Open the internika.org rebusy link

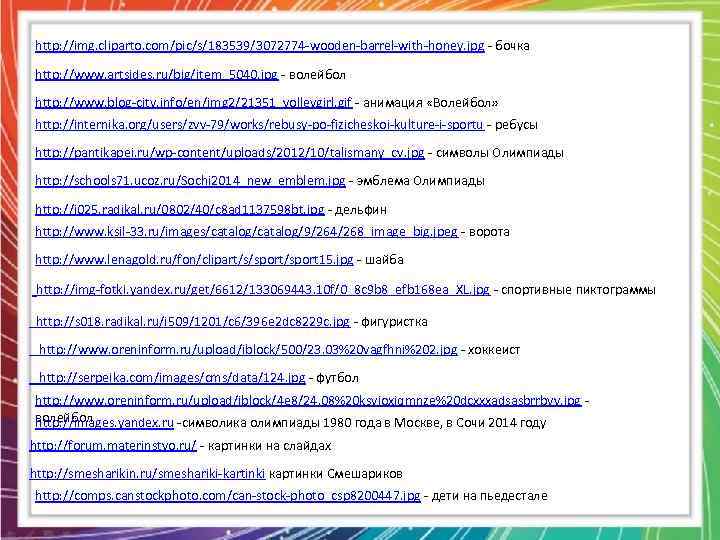click(x=259, y=124)
